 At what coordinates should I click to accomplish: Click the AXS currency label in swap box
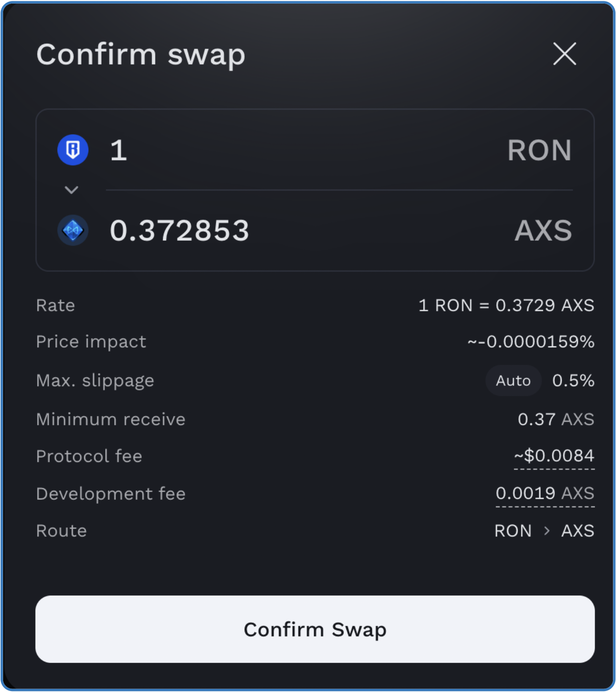(543, 231)
